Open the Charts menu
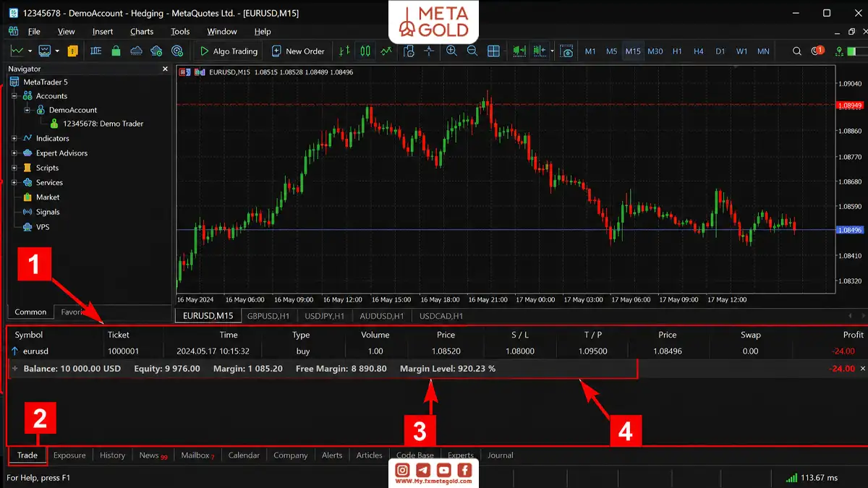 click(x=142, y=31)
